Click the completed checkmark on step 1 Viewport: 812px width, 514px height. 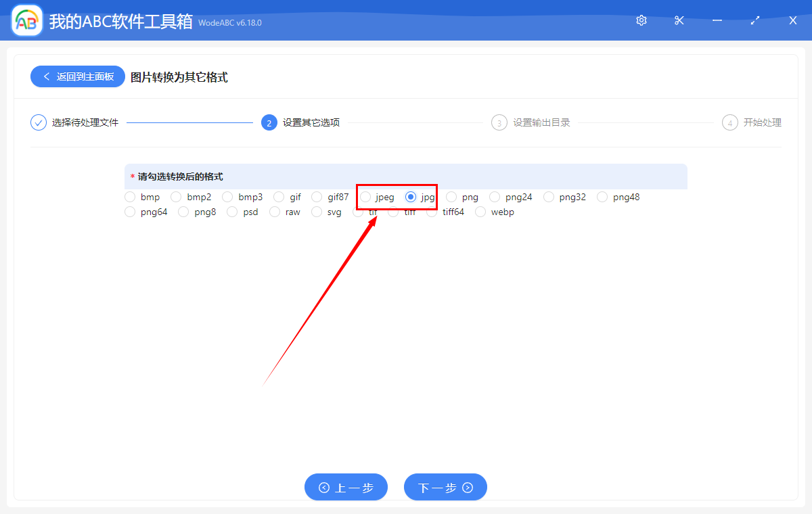38,122
